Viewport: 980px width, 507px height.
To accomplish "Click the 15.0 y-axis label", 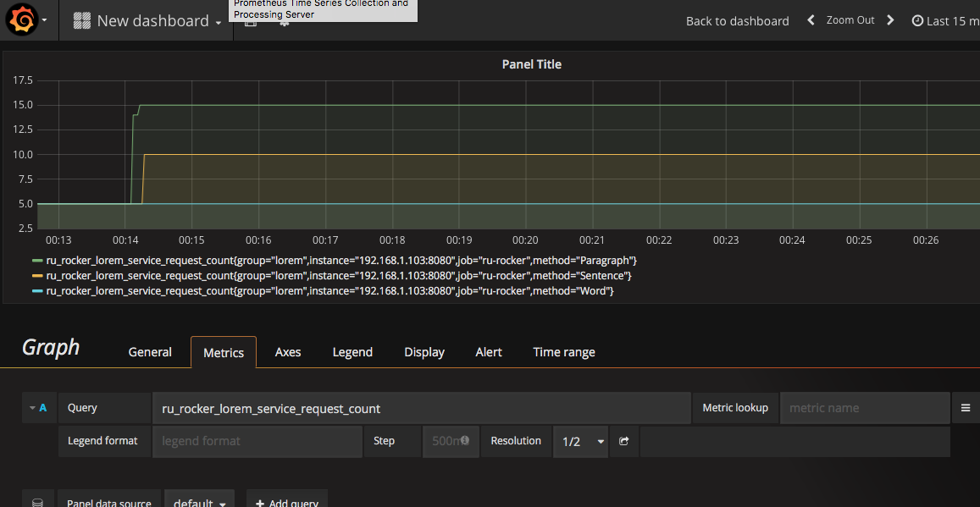I will pyautogui.click(x=23, y=105).
